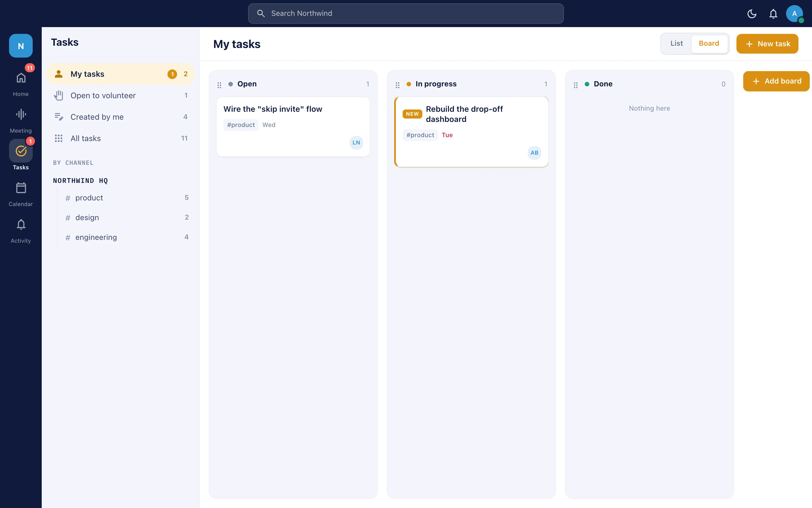This screenshot has width=812, height=508.
Task: Click the Add board button
Action: 776,81
